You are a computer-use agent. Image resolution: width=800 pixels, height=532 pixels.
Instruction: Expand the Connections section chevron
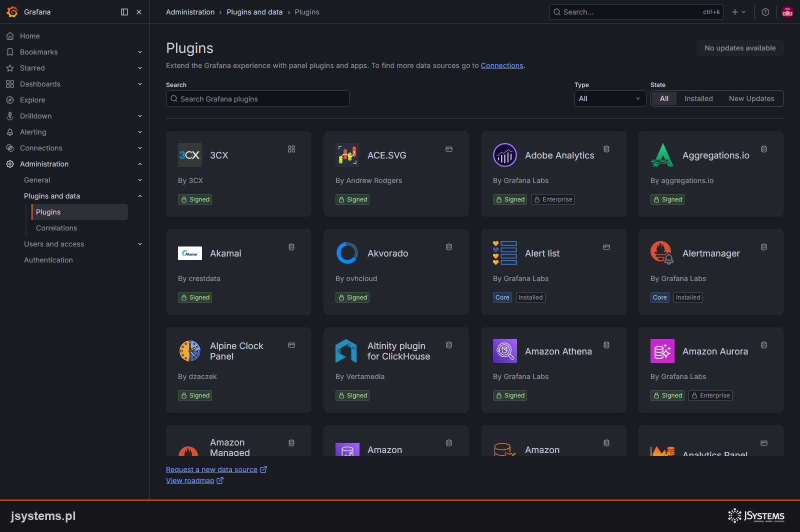(140, 148)
